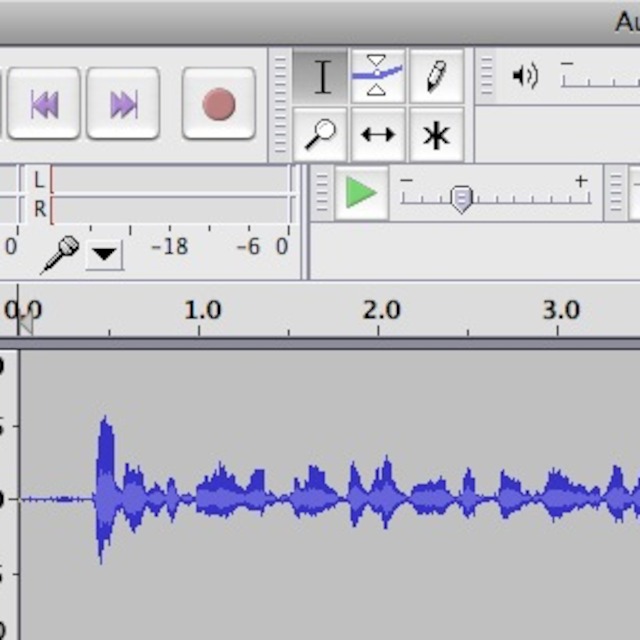Open the input meter dropdown arrow

(104, 255)
